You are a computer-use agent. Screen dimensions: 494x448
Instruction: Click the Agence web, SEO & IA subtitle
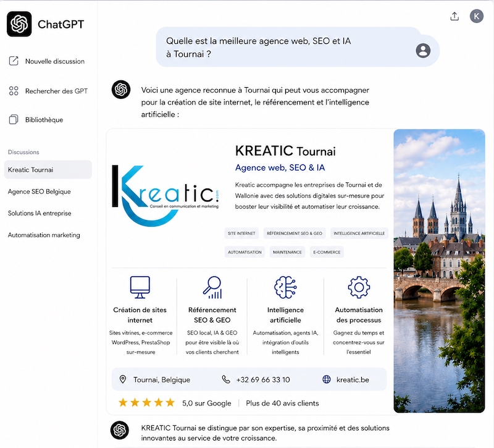pyautogui.click(x=280, y=167)
